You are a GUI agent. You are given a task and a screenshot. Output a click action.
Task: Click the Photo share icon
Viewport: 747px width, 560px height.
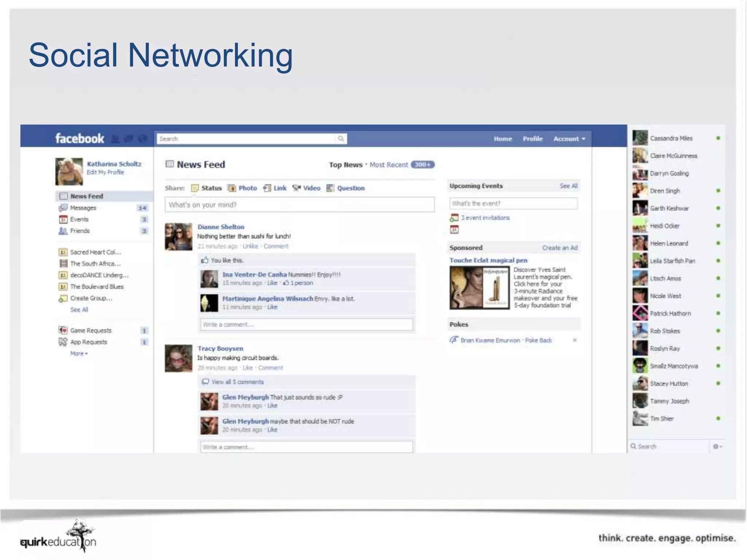click(x=232, y=188)
